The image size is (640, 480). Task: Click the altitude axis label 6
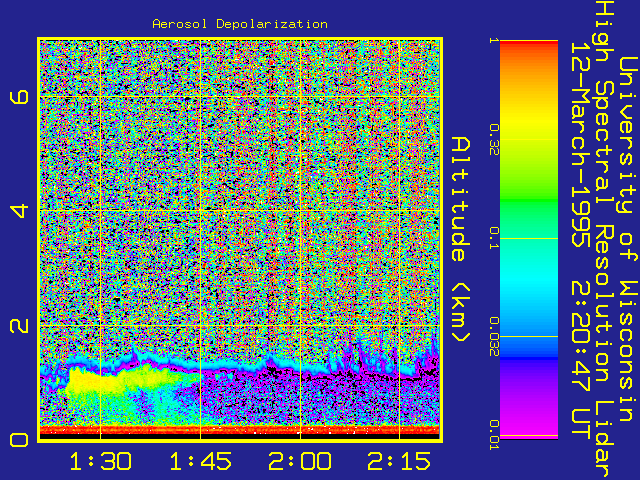pos(19,97)
